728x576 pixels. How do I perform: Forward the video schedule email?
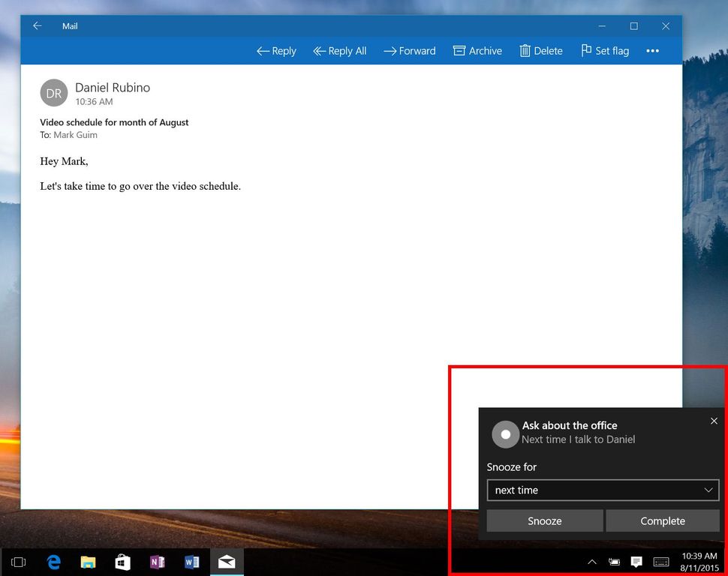click(409, 50)
